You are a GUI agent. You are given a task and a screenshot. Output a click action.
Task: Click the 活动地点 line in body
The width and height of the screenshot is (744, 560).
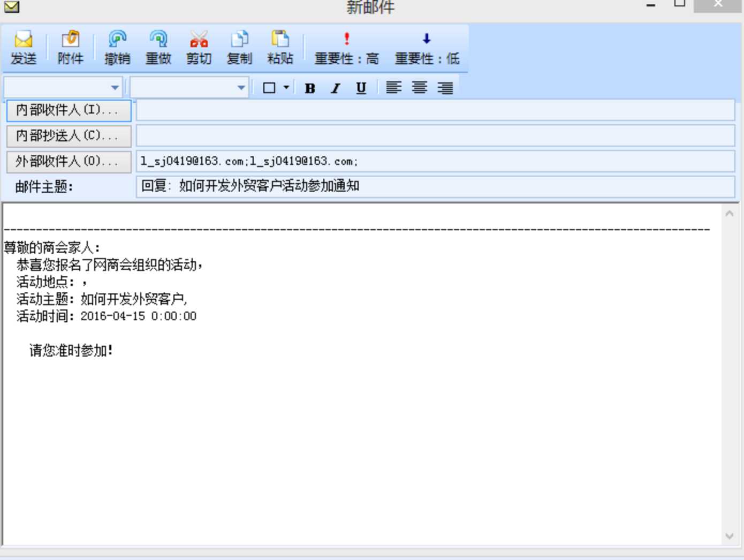coord(51,282)
